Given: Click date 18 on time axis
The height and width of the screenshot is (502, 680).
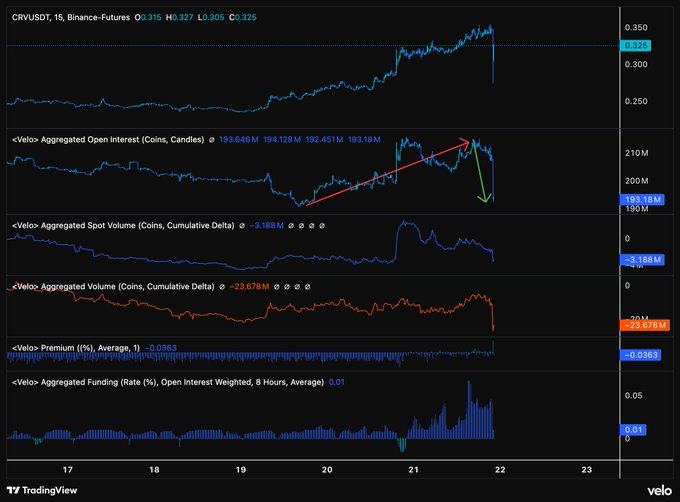Looking at the screenshot, I should coord(154,469).
